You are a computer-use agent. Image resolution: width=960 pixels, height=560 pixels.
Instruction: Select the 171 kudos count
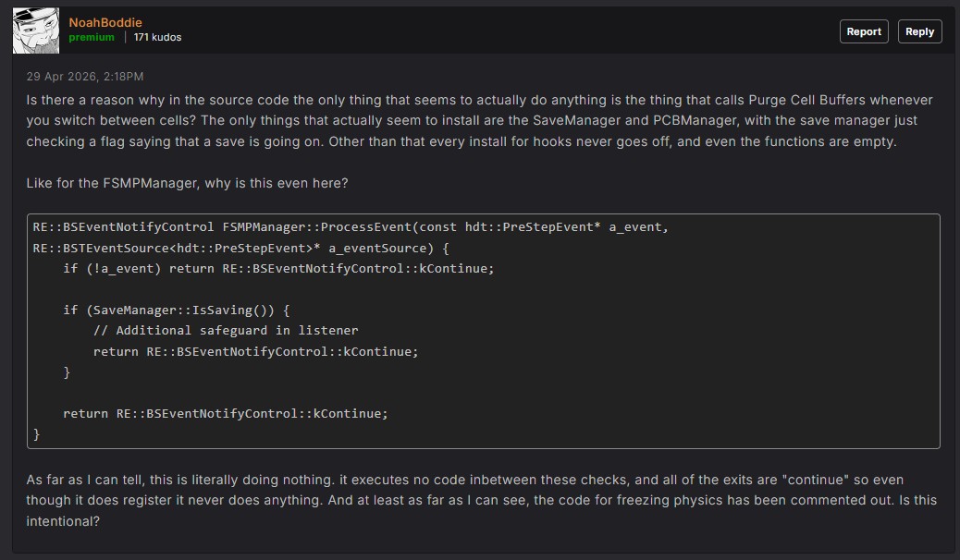pyautogui.click(x=157, y=37)
